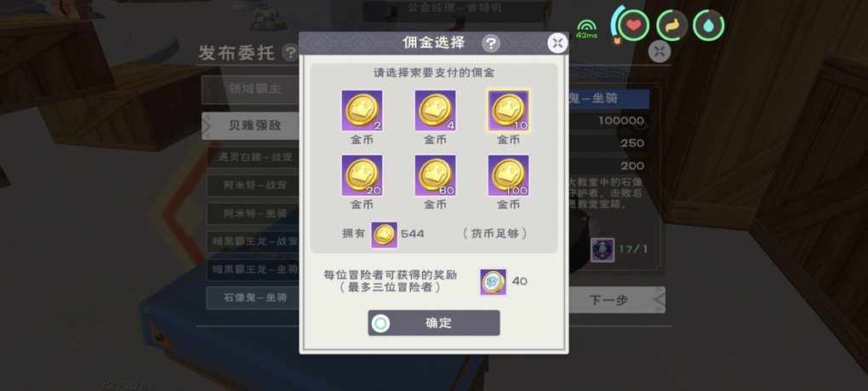Pick the 20 gold coin commission

point(362,175)
